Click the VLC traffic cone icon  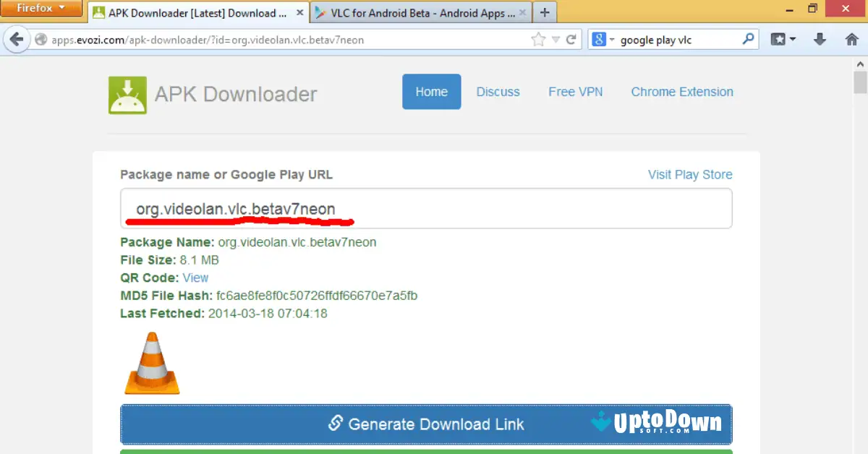pos(151,363)
